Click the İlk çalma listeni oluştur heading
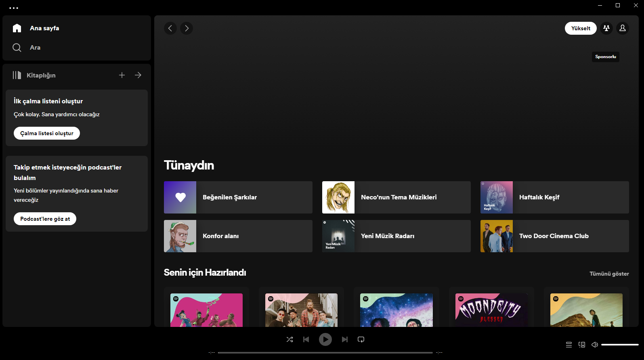 [x=48, y=101]
